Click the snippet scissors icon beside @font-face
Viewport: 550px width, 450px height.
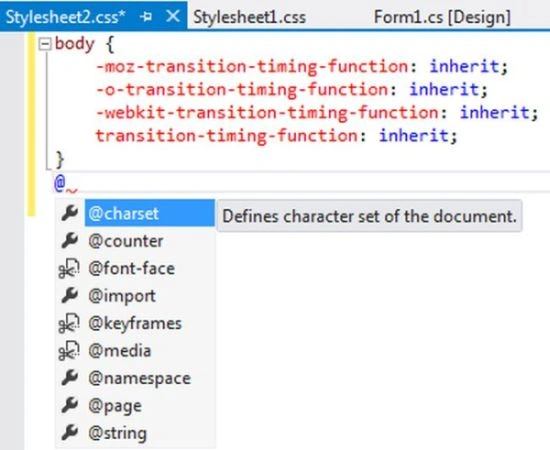tap(69, 269)
